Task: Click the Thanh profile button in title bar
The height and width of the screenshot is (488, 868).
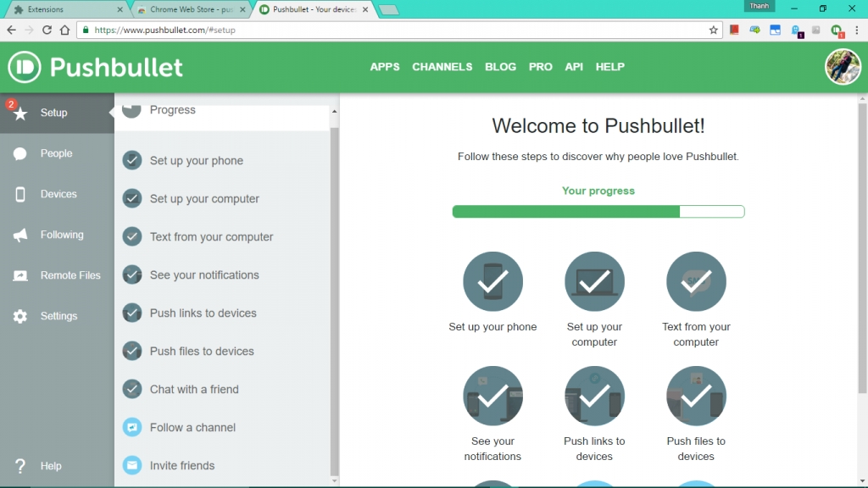Action: (x=759, y=6)
